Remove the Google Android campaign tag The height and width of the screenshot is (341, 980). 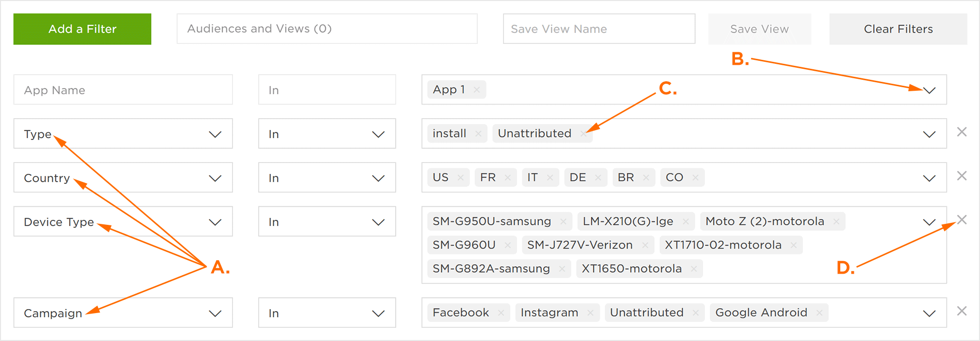point(819,313)
